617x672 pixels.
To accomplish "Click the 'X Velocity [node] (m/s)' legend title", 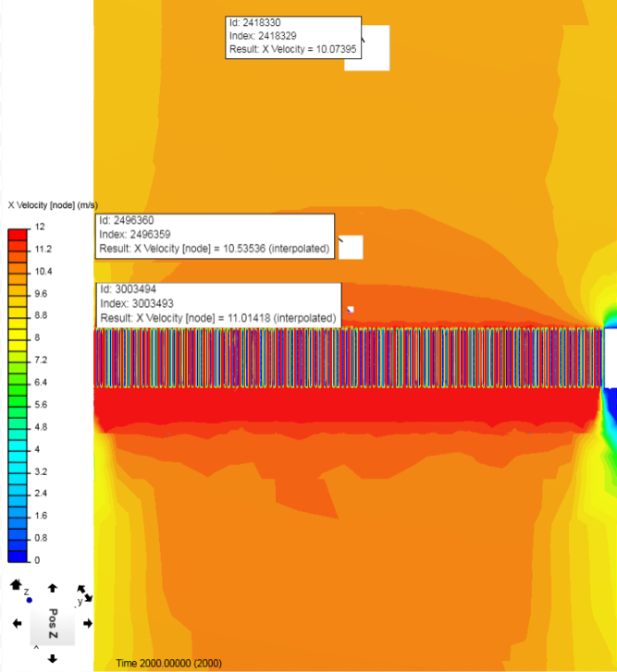I will click(53, 205).
